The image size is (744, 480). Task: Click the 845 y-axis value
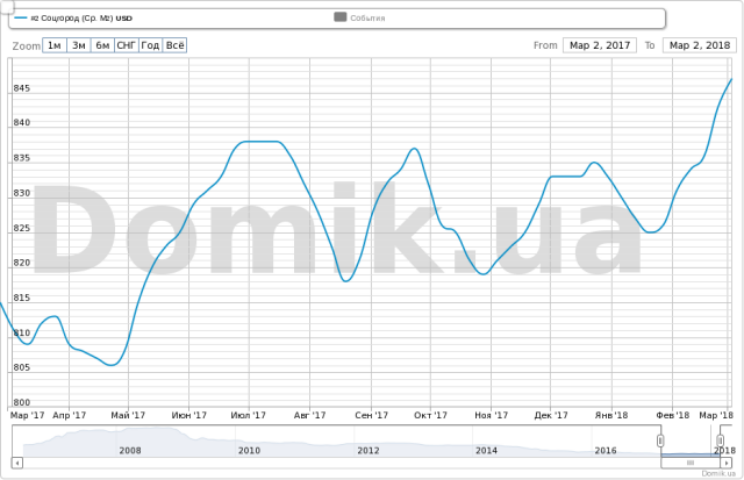click(x=21, y=88)
